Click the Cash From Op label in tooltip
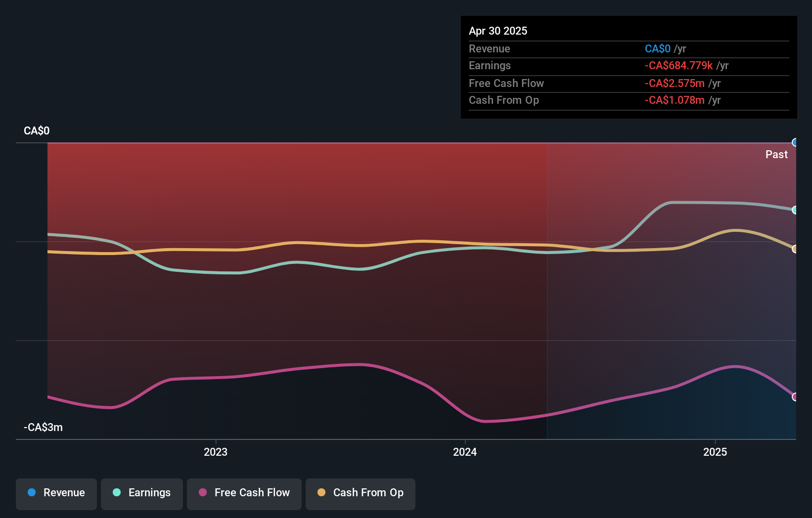This screenshot has height=518, width=812. click(x=504, y=100)
